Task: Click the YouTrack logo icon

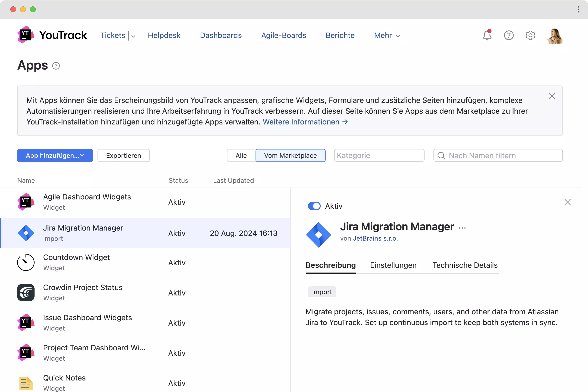Action: click(26, 35)
